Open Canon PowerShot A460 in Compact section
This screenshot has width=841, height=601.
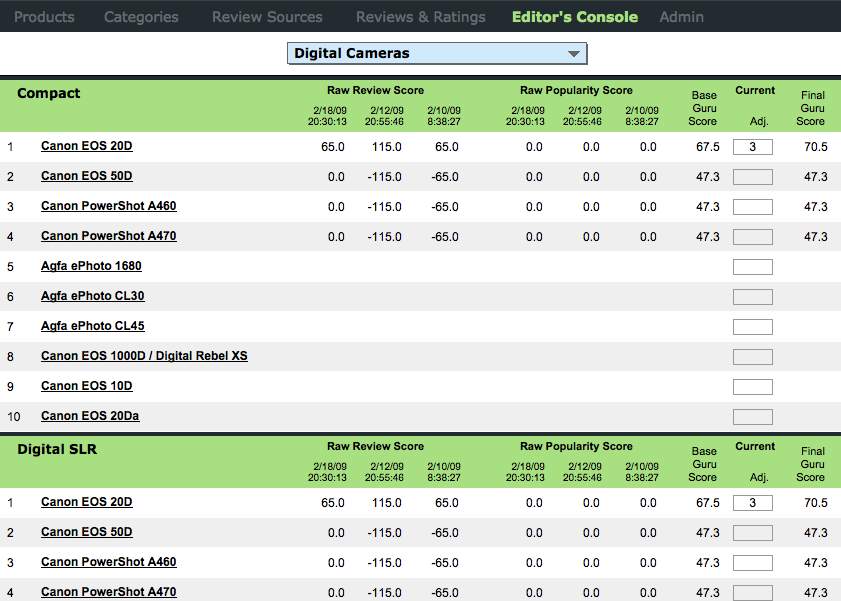point(108,206)
